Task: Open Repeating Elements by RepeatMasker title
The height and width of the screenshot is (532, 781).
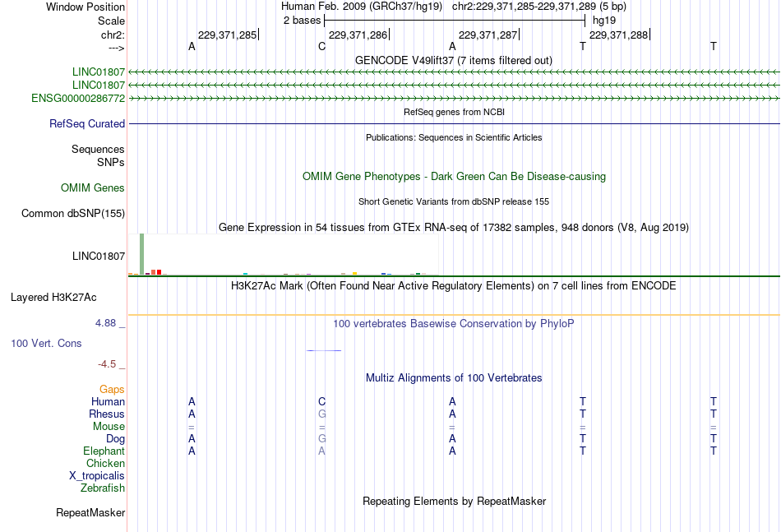Action: click(454, 501)
